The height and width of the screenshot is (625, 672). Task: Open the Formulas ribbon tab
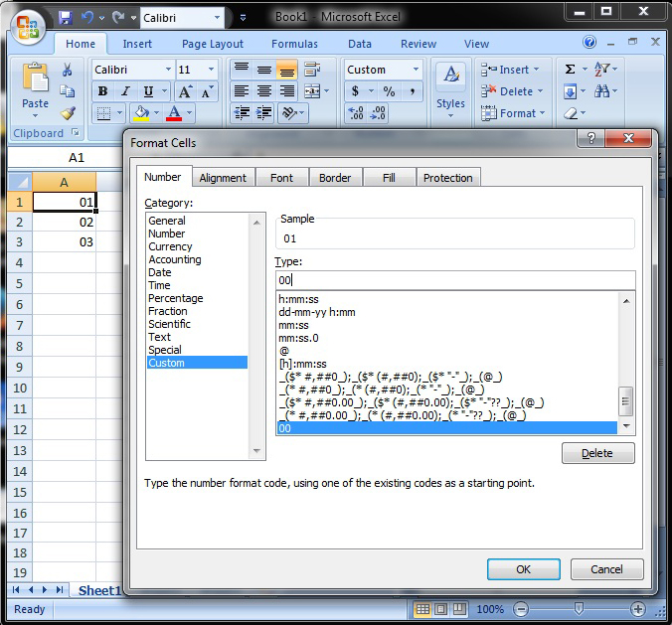click(x=294, y=44)
